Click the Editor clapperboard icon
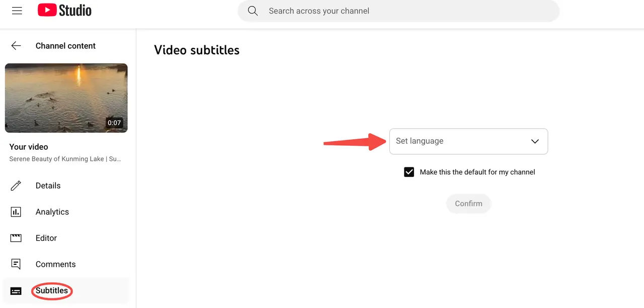Screen dimensions: 644x308 tap(16, 238)
